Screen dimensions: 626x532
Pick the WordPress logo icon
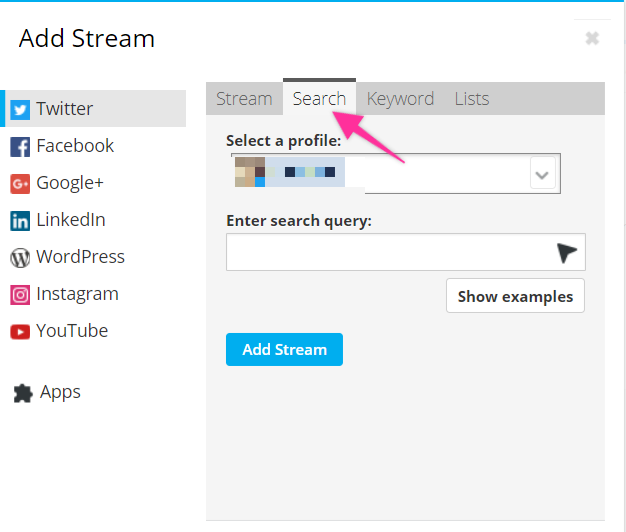click(20, 257)
